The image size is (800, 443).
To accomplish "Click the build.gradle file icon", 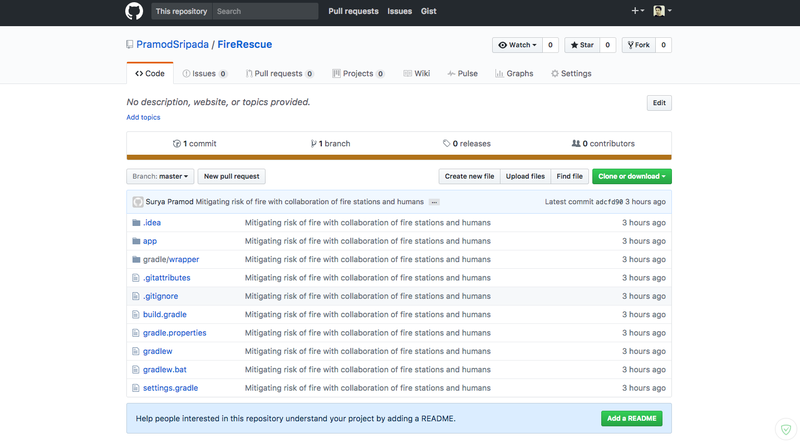I will [136, 314].
